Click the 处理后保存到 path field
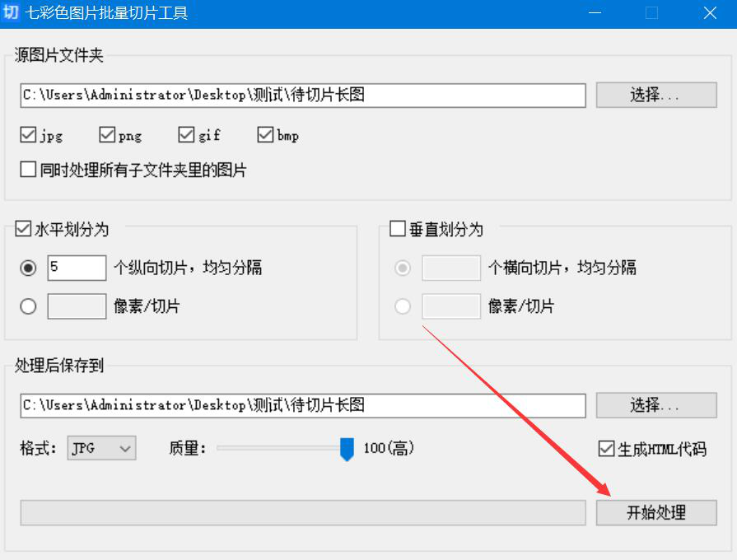The image size is (737, 560). [303, 406]
